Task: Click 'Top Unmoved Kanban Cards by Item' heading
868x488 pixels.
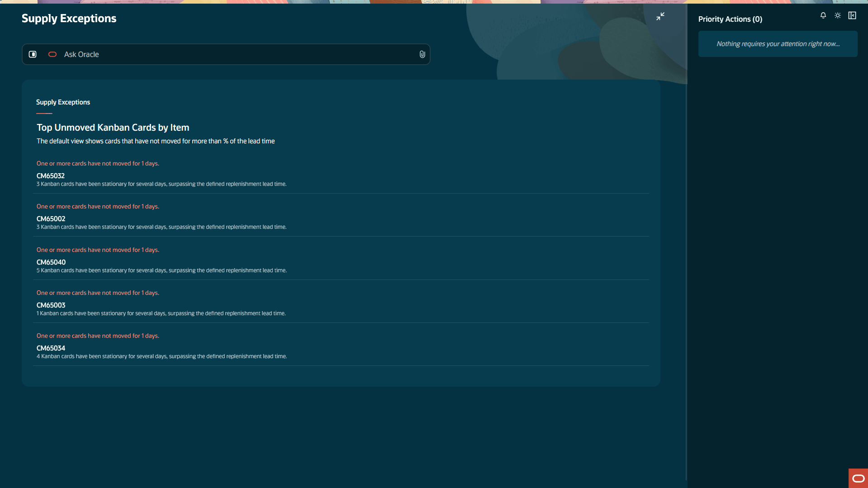Action: tap(113, 128)
